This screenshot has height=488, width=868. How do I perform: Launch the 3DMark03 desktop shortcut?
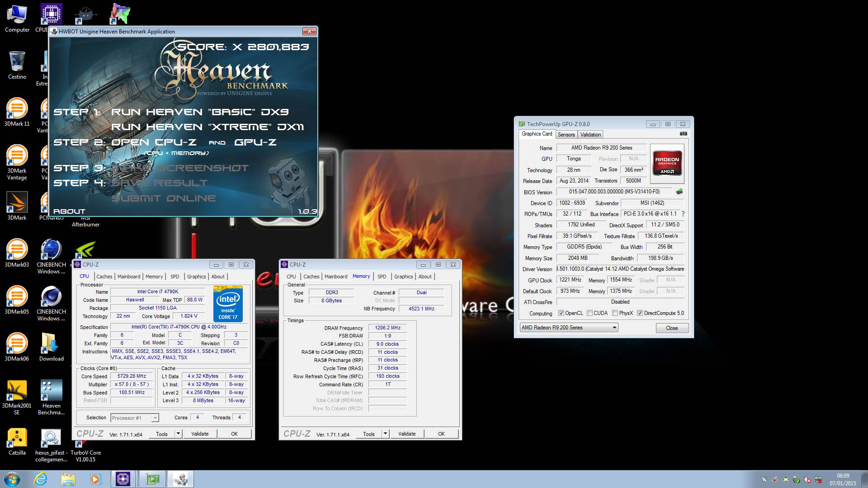click(17, 253)
